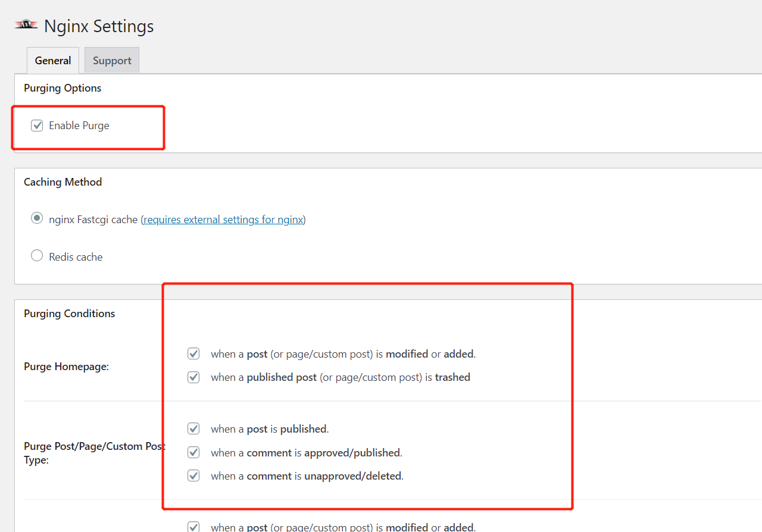Click the Purging Conditions section title
The image size is (762, 532).
coord(69,314)
